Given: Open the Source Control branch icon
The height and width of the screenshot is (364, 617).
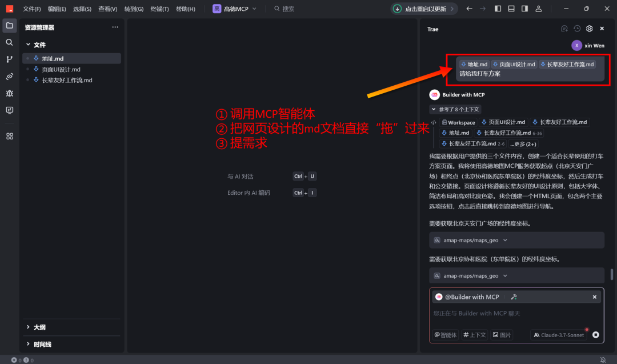Looking at the screenshot, I should pyautogui.click(x=10, y=59).
